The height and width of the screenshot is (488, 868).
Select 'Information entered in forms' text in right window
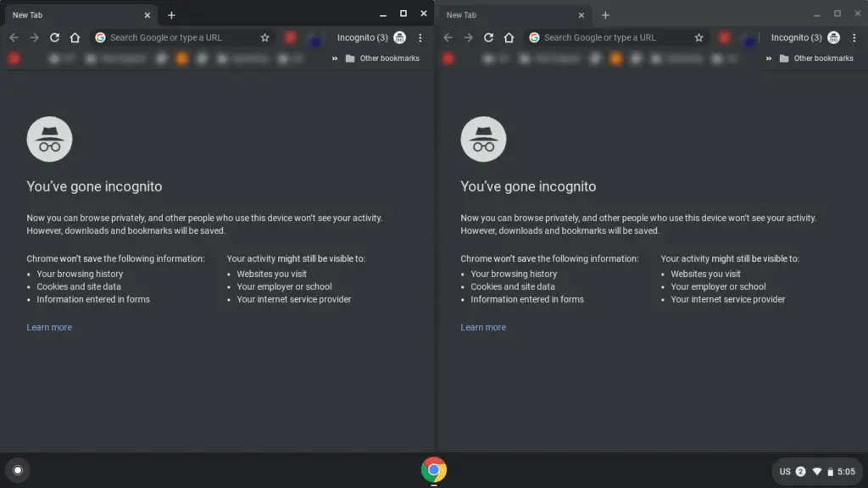point(527,299)
